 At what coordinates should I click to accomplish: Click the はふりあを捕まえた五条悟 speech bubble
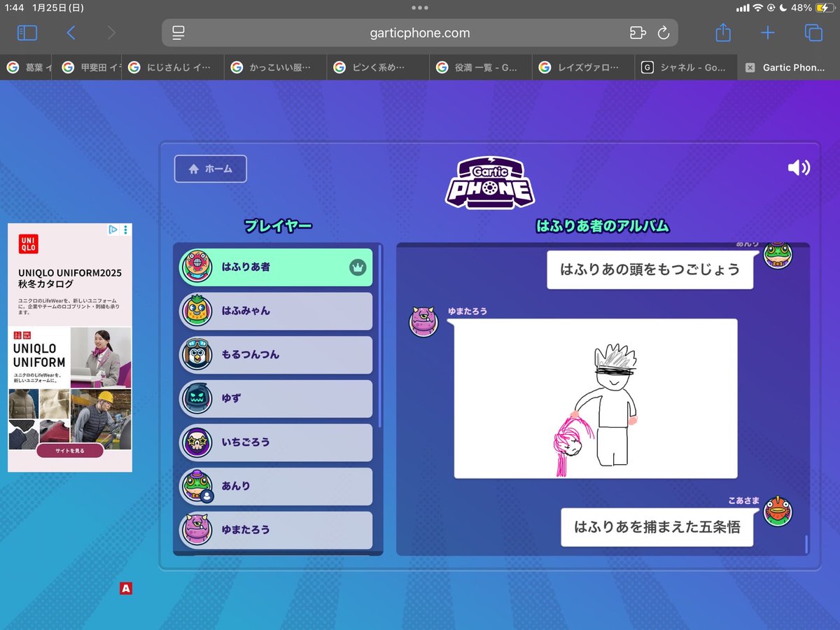point(657,527)
